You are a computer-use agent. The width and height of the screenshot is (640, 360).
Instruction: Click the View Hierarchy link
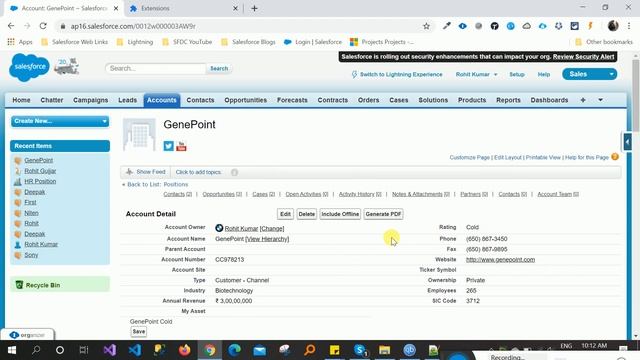pos(267,239)
